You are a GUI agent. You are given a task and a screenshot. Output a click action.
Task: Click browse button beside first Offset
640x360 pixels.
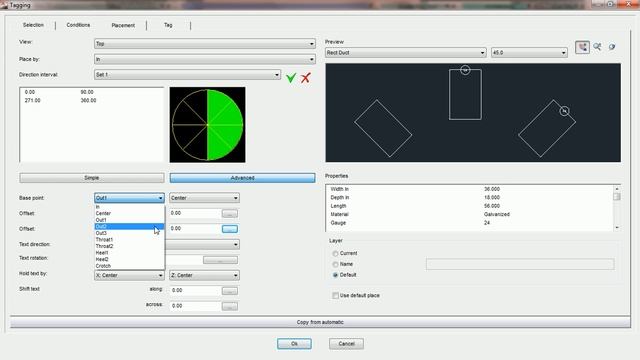coord(230,213)
